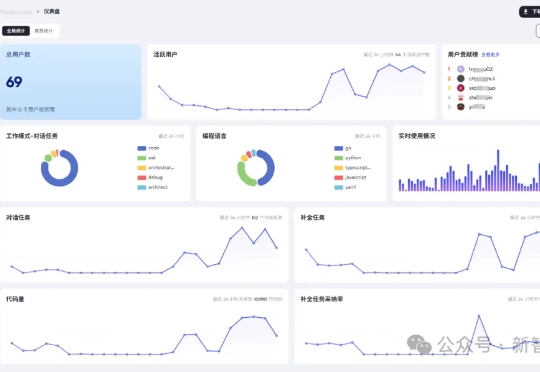
Task: Switch to the 全局统计 tab
Action: [16, 31]
